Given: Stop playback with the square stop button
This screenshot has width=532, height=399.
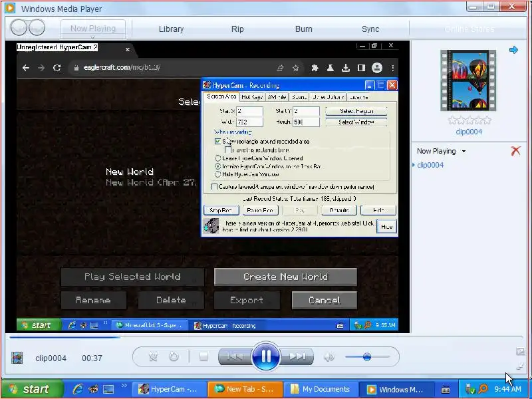Looking at the screenshot, I should coord(203,356).
